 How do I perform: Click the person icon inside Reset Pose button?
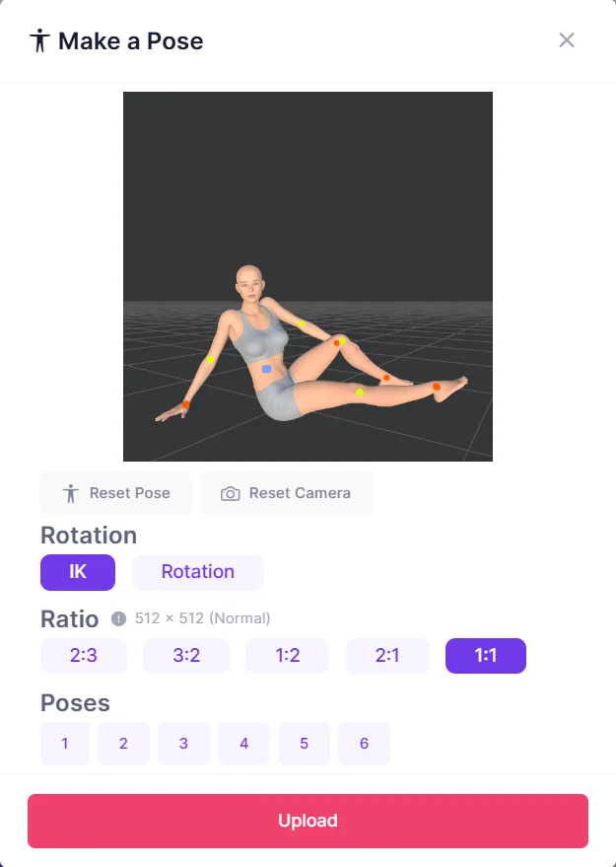(x=69, y=493)
